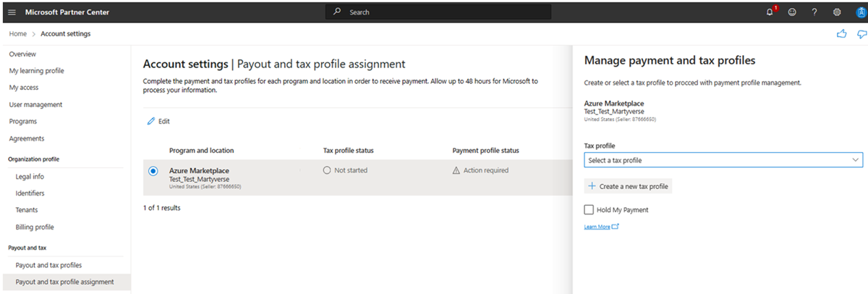Open the settings gear icon
Viewport: 868px width, 294px height.
[837, 12]
